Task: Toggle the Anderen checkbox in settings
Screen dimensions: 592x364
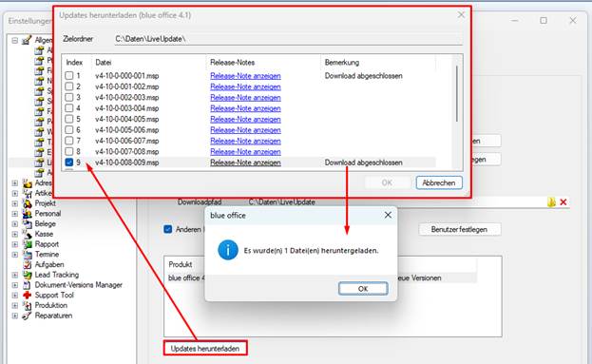Action: click(168, 229)
